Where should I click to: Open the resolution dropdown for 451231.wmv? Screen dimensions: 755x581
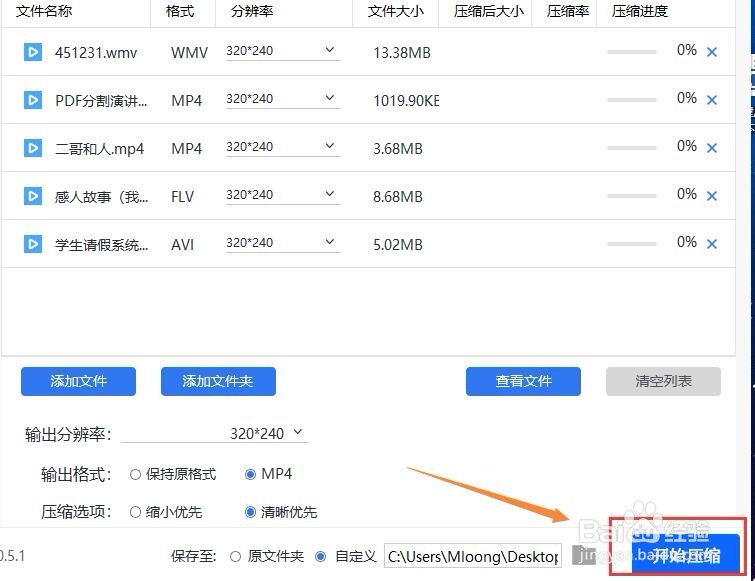[283, 51]
